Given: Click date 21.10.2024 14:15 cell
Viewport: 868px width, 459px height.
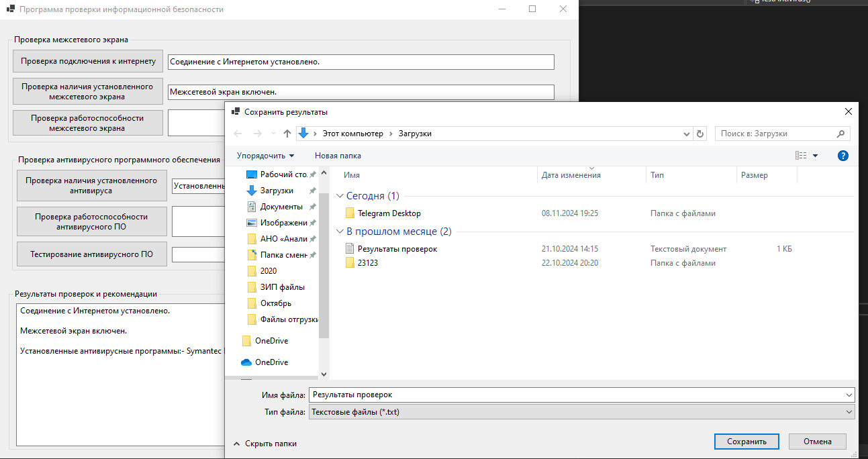Looking at the screenshot, I should pyautogui.click(x=570, y=249).
